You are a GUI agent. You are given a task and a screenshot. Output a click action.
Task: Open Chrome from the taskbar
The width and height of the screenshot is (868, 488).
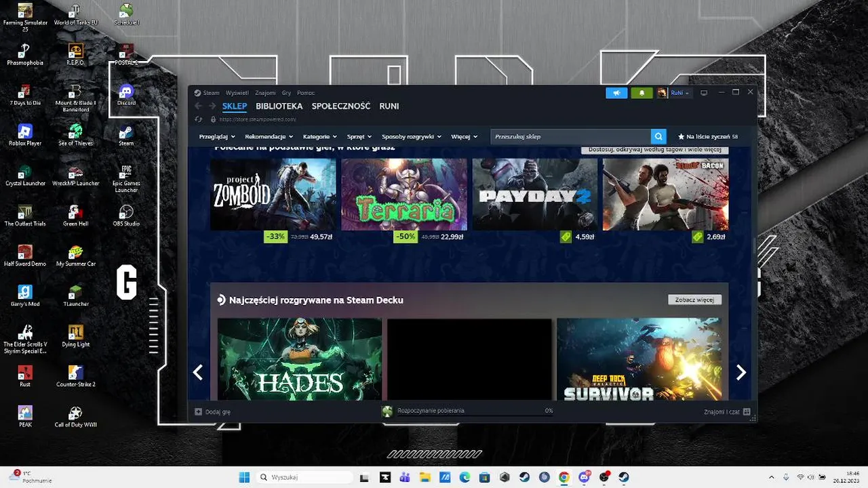coord(564,477)
